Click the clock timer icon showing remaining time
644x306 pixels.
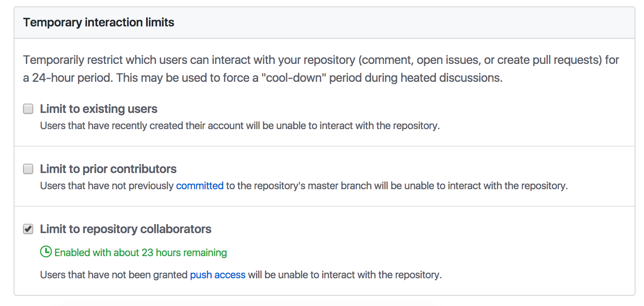click(x=46, y=252)
